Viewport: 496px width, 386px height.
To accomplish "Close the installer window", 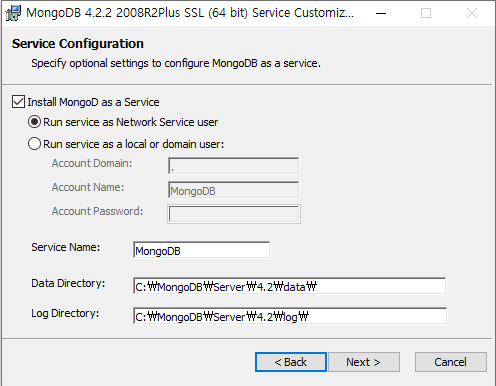I will (x=472, y=13).
